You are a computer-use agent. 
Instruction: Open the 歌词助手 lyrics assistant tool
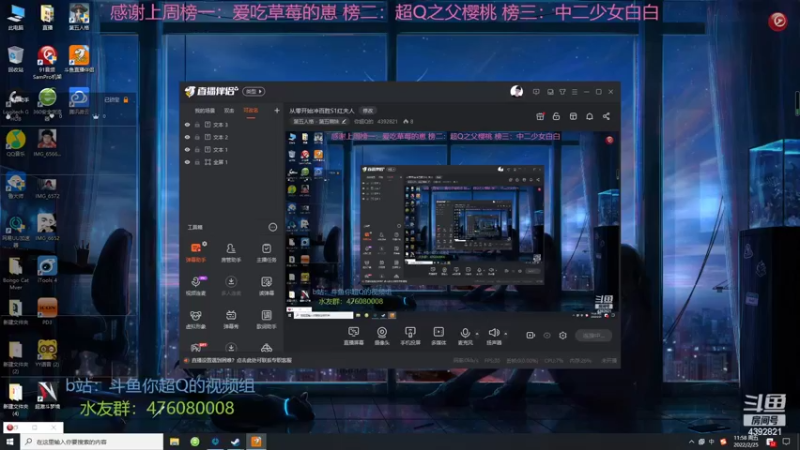pos(266,319)
